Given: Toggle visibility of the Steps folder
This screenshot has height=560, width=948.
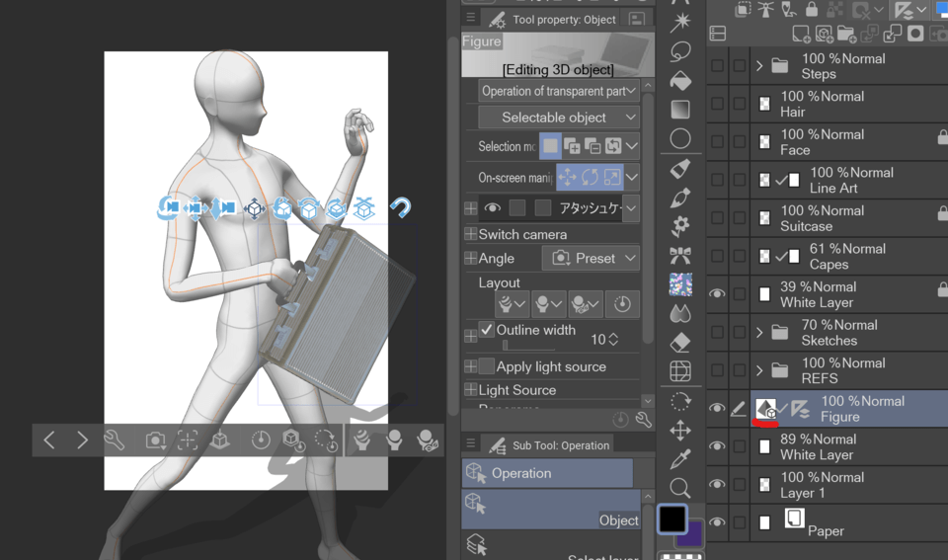Looking at the screenshot, I should pyautogui.click(x=717, y=65).
